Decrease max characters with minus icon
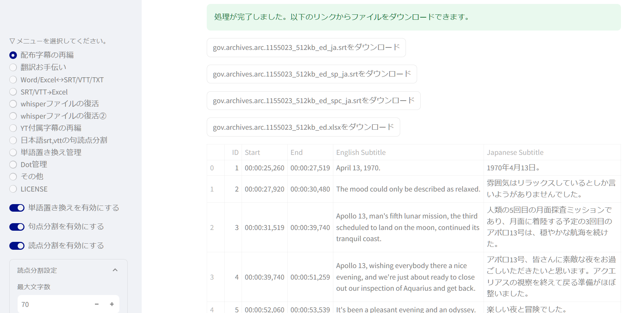 point(97,304)
